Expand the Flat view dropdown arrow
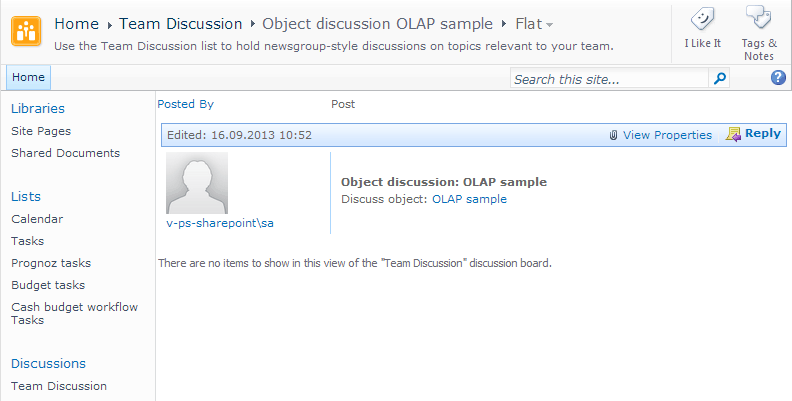This screenshot has width=792, height=401. coord(550,24)
